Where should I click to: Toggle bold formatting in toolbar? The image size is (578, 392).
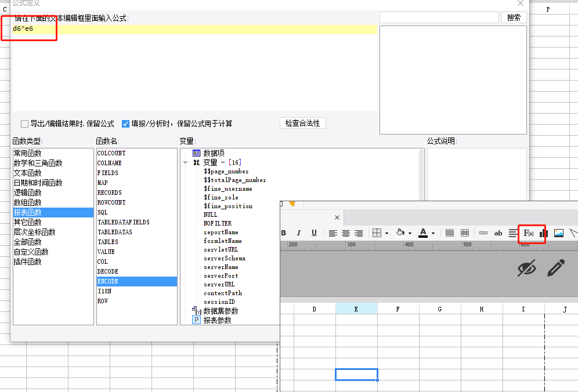[x=283, y=233]
